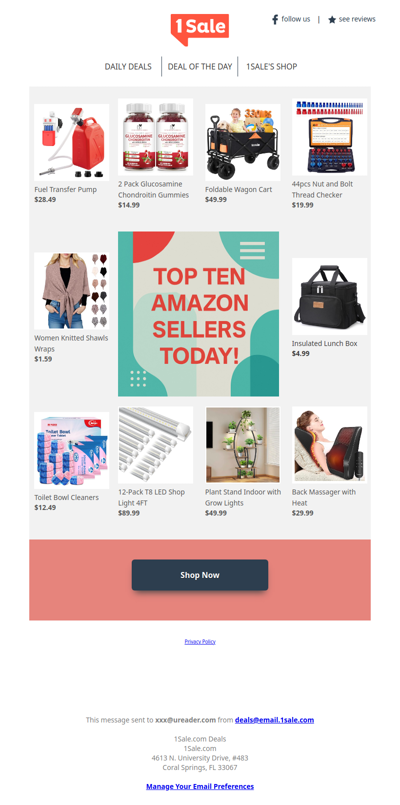View the Insulated Lunch Box product image
Viewport: 400px width, 805px height.
tap(330, 296)
